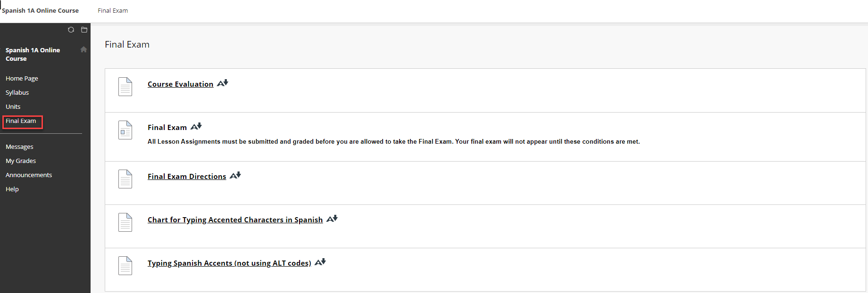Image resolution: width=868 pixels, height=293 pixels.
Task: Go to Home Page in sidebar menu
Action: pyautogui.click(x=22, y=78)
